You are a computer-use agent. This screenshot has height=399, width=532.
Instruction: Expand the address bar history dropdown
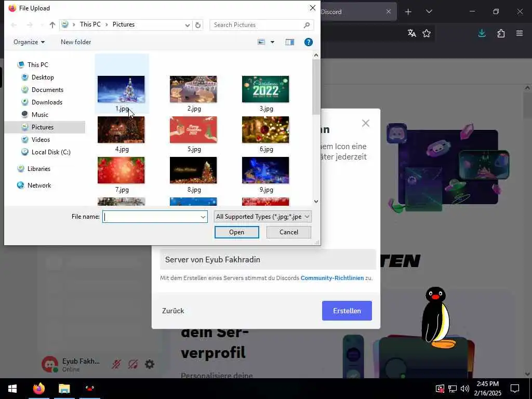[187, 25]
